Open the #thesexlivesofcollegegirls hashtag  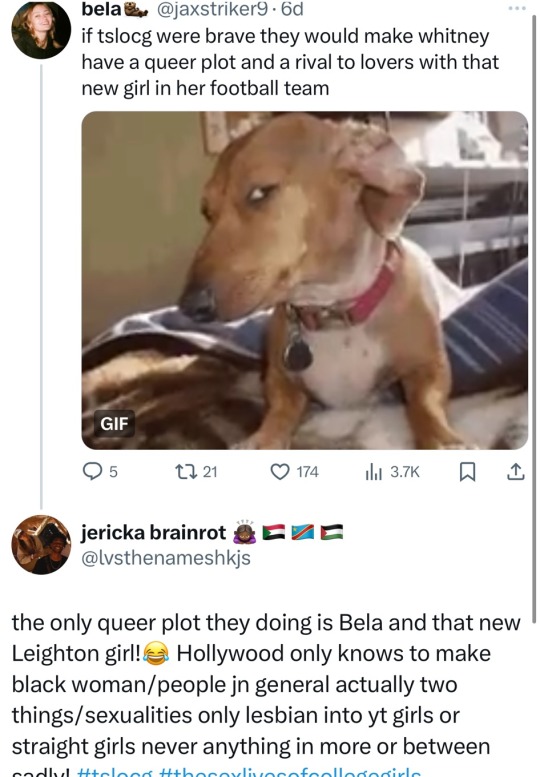pos(290,773)
